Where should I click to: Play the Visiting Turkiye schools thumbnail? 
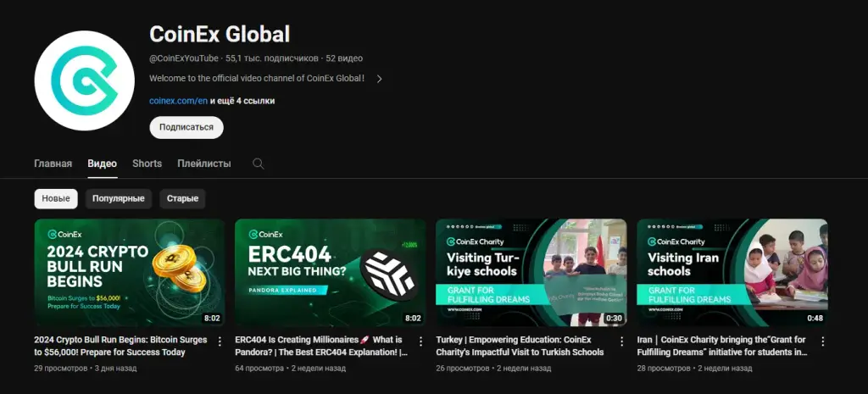531,273
